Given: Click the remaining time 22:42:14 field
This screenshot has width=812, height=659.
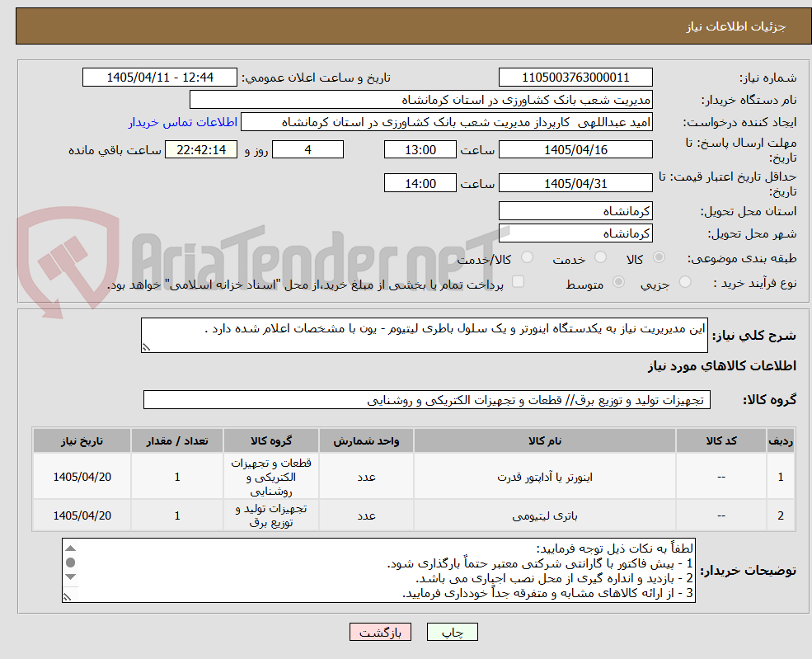Looking at the screenshot, I should point(201,150).
